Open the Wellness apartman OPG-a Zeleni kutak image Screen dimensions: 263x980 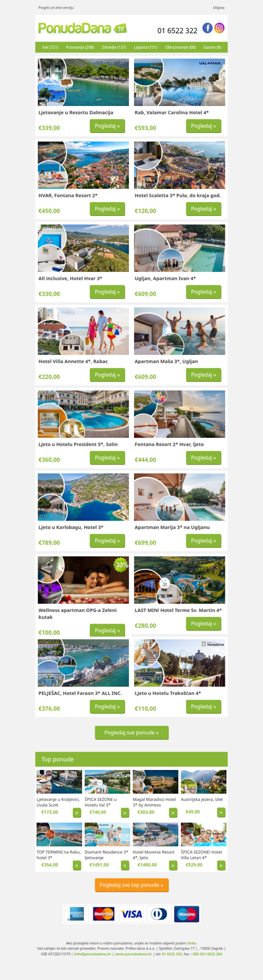(x=84, y=580)
